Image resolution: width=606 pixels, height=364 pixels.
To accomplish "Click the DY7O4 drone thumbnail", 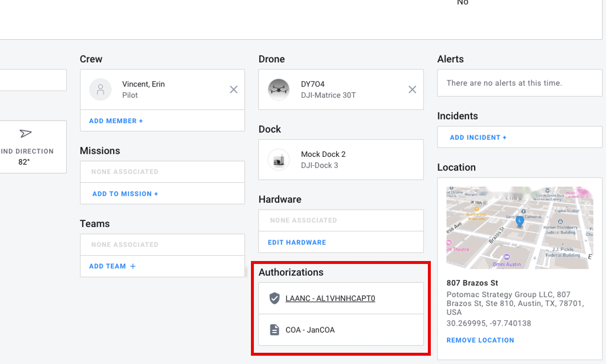I will click(x=279, y=89).
